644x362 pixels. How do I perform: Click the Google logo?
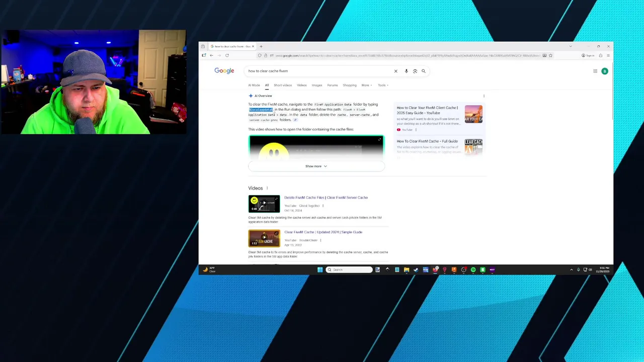224,71
